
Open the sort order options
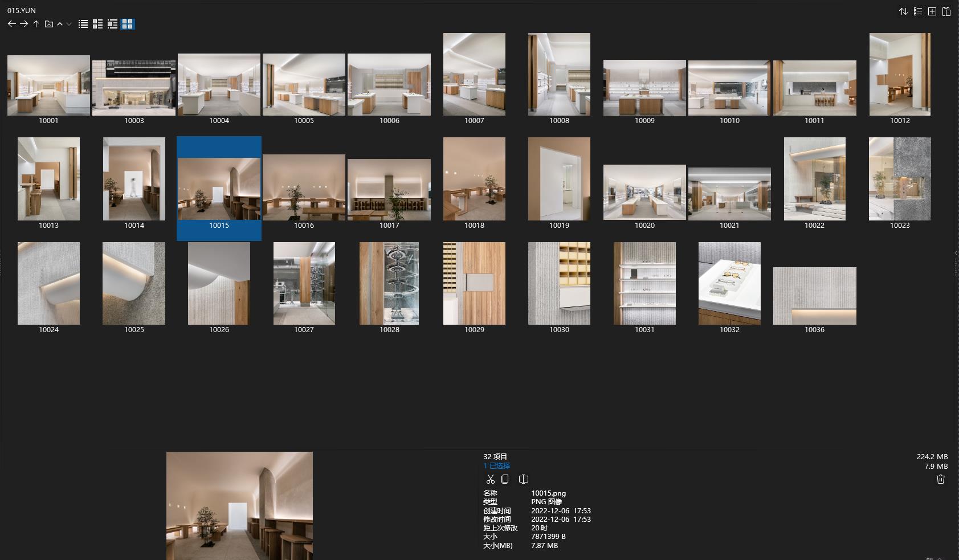pyautogui.click(x=904, y=11)
